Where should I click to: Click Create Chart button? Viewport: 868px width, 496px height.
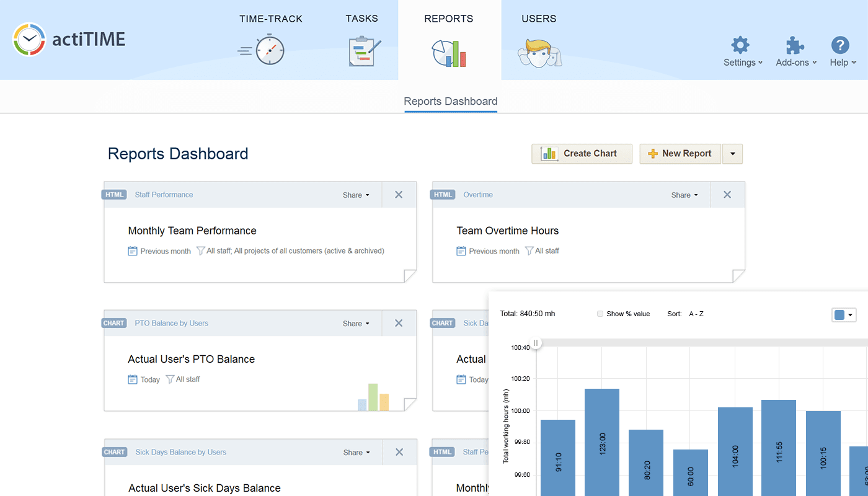[582, 154]
